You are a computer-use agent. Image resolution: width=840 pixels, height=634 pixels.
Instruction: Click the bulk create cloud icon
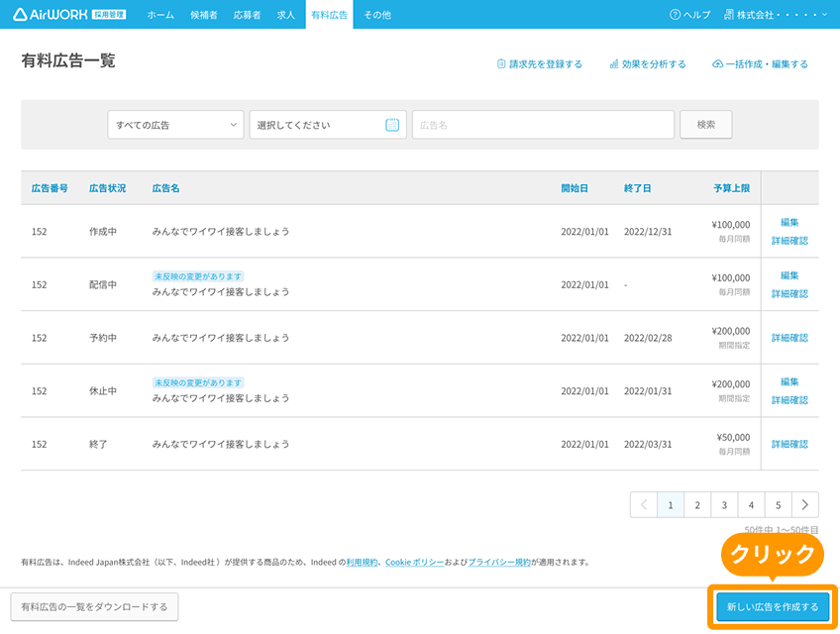coord(717,63)
